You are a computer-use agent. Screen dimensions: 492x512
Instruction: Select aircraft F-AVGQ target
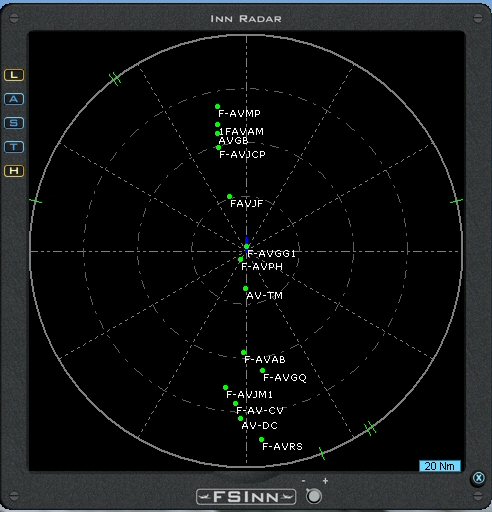coord(262,370)
